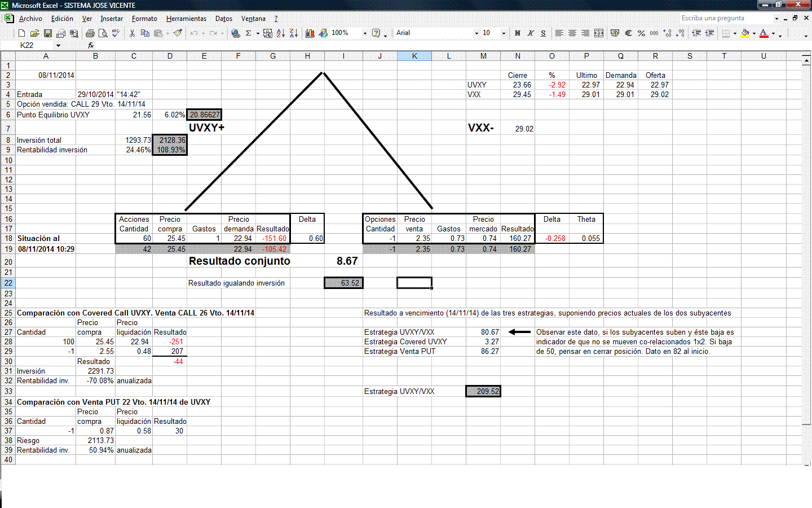The width and height of the screenshot is (812, 508).
Task: Click the Copy toolbar icon
Action: point(145,33)
